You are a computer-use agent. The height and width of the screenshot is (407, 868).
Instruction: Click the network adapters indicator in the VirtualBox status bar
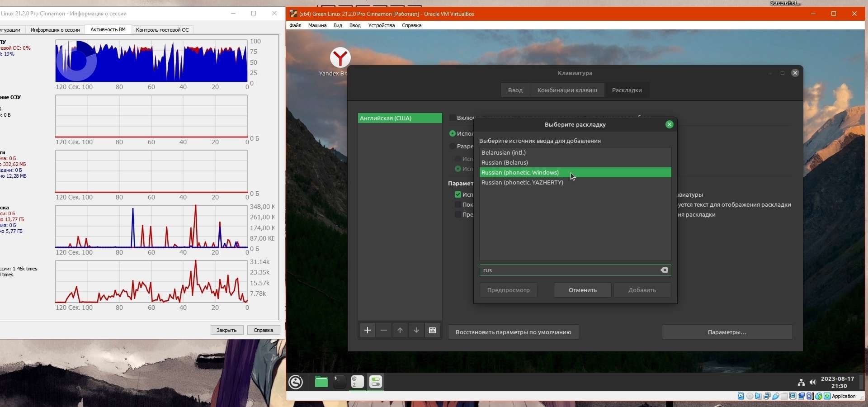(x=767, y=396)
